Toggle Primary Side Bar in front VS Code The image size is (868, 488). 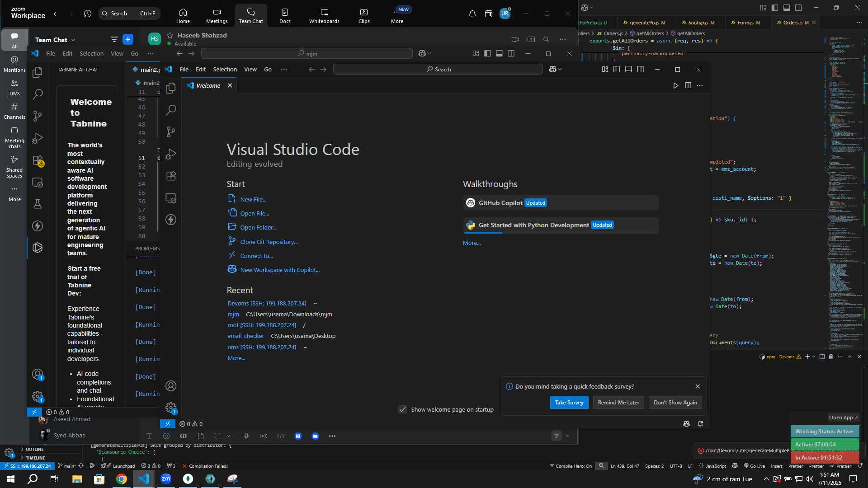pos(617,69)
